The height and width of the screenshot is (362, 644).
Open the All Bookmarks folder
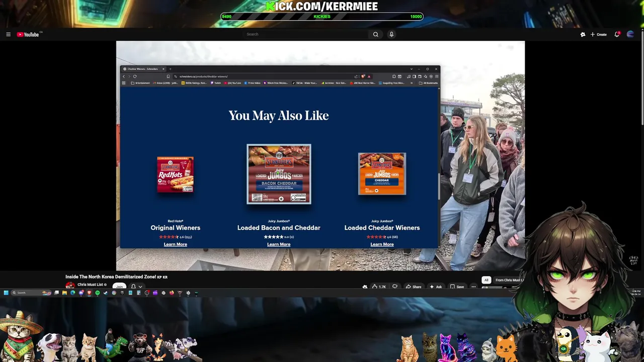[428, 83]
